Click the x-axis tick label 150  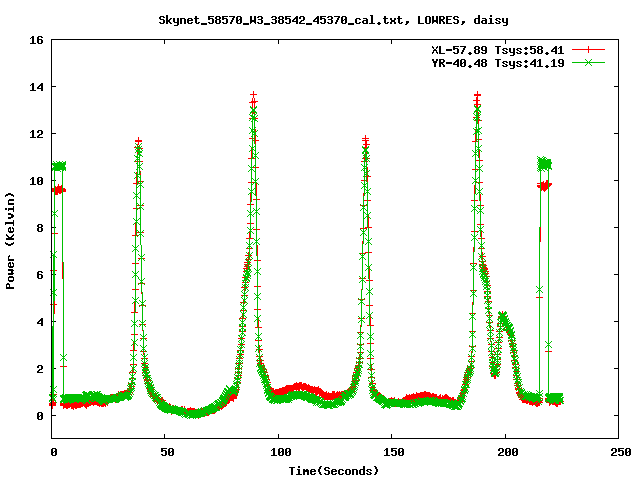(394, 452)
